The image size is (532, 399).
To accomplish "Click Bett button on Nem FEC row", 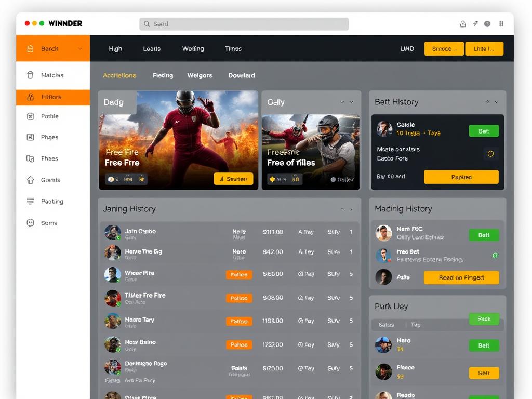I will coord(484,235).
